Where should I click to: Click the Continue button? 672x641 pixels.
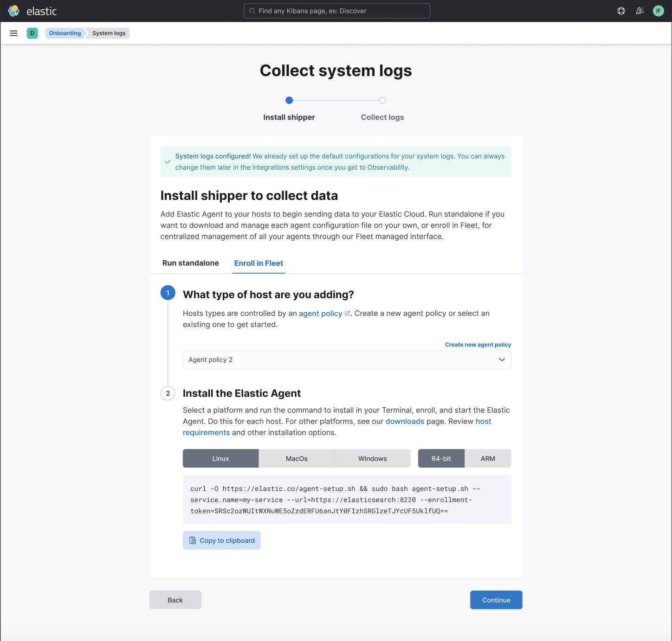click(496, 600)
